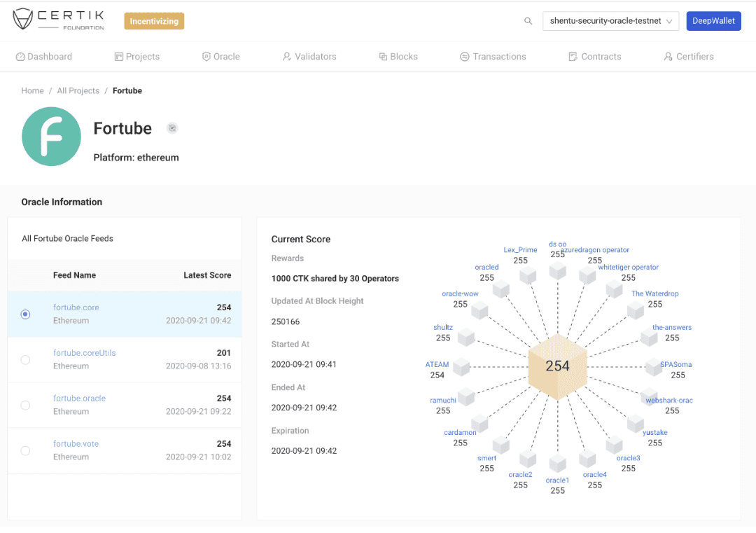Open the fortube.vote feed link
Image resolution: width=756 pixels, height=533 pixels.
tap(76, 443)
